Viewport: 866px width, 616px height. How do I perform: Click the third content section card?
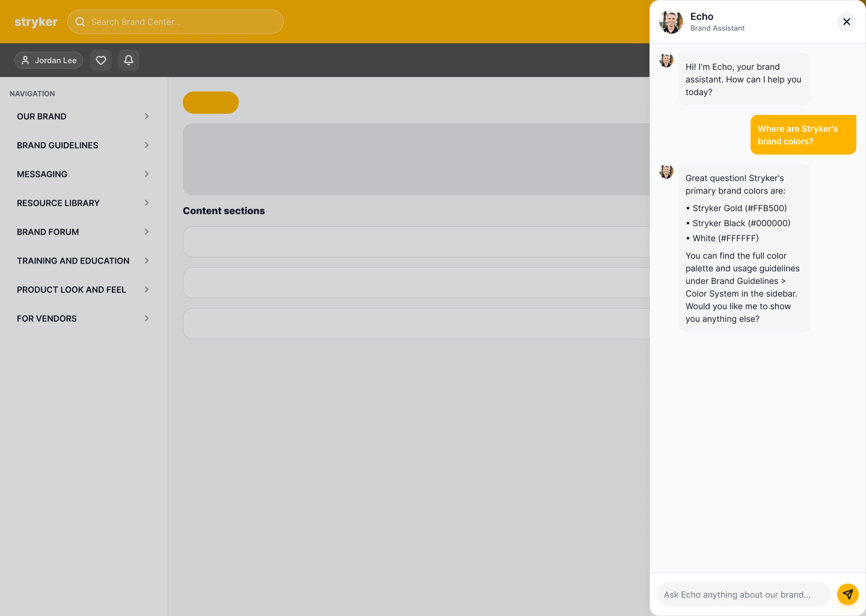tap(416, 324)
